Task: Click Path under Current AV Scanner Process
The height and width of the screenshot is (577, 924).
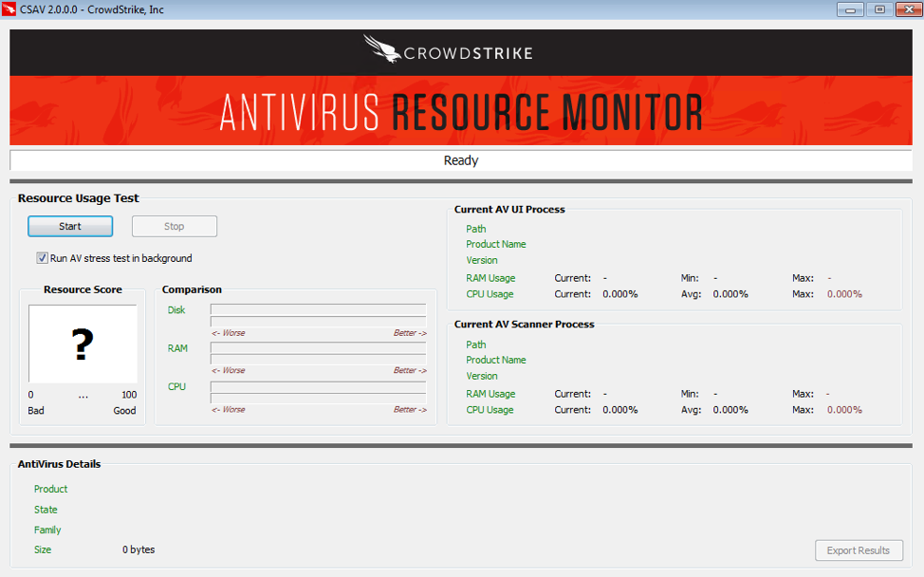Action: pyautogui.click(x=476, y=344)
